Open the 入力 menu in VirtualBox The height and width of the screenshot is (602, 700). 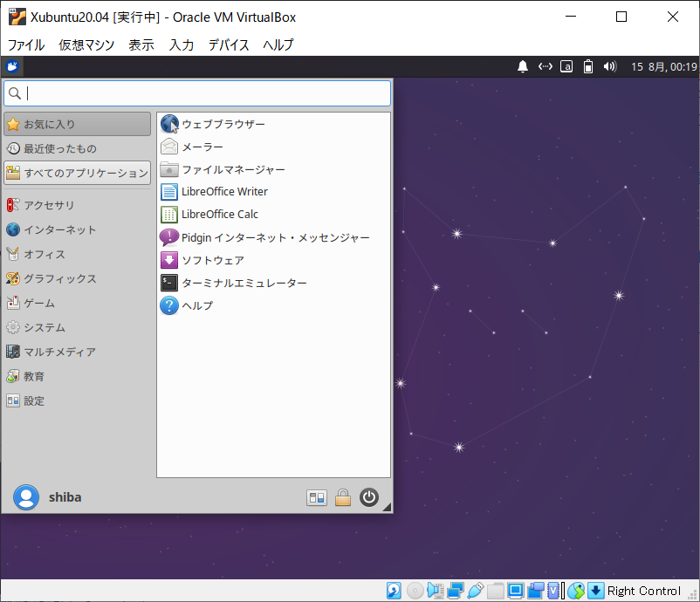click(181, 44)
